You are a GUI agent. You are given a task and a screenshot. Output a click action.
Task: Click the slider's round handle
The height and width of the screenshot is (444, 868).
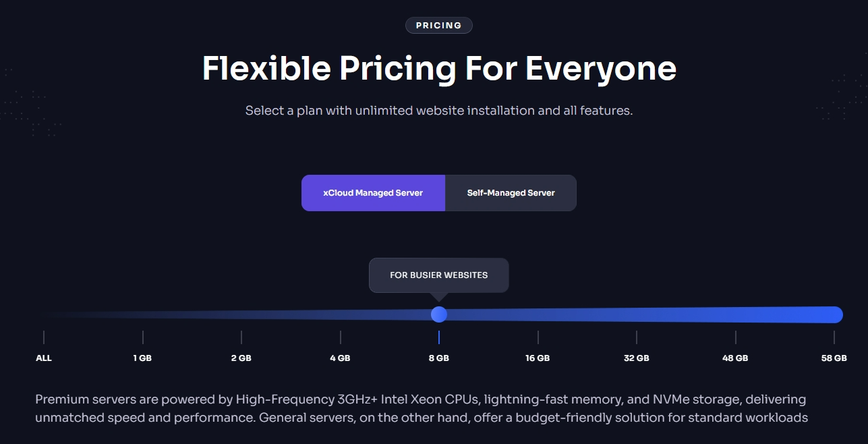(439, 314)
